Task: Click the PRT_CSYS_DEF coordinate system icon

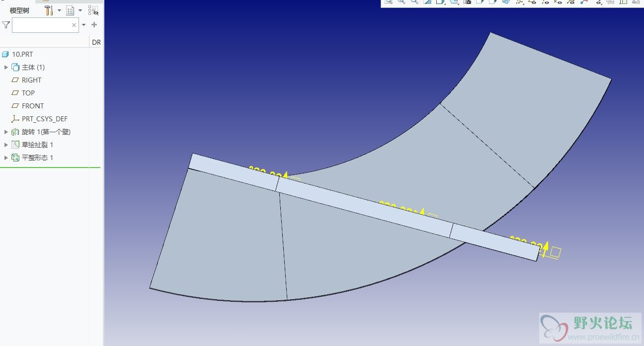Action: 15,119
